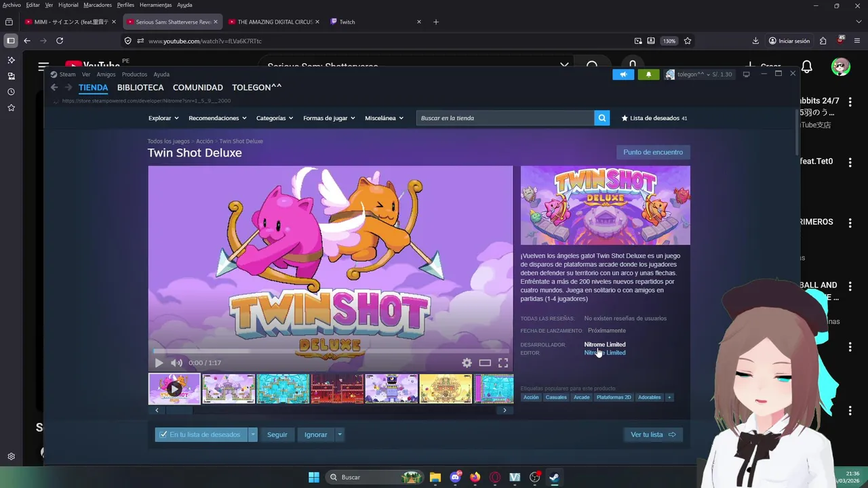Bookmark this page with the star icon
Image resolution: width=868 pixels, height=488 pixels.
pyautogui.click(x=688, y=41)
